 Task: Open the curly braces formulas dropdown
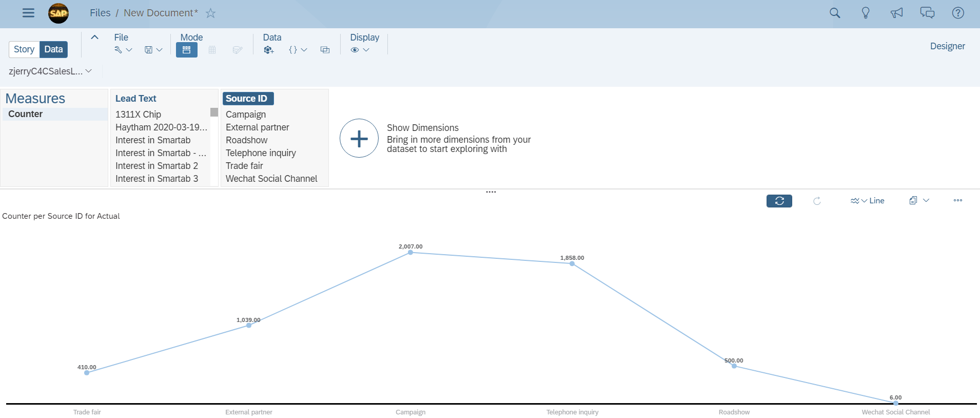[298, 50]
